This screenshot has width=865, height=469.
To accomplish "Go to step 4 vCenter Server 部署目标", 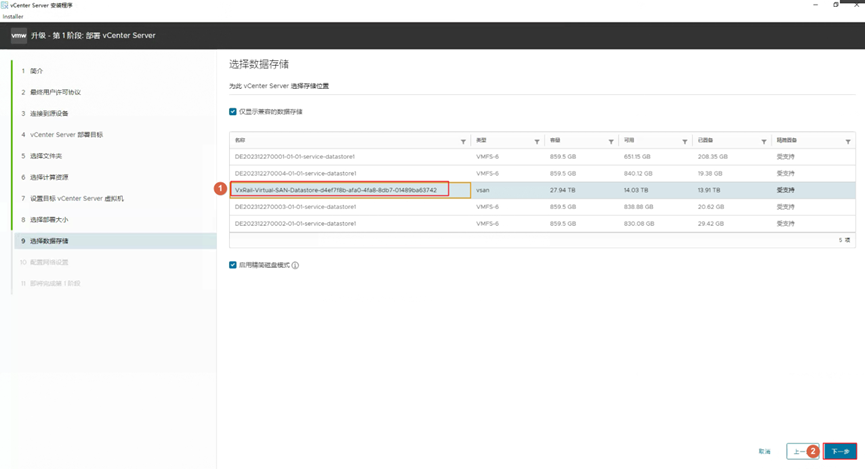I will point(66,135).
